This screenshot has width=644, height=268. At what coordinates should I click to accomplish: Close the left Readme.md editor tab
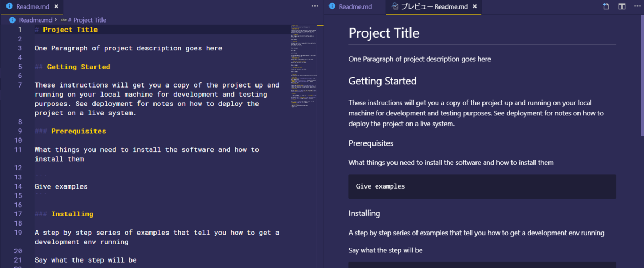pyautogui.click(x=56, y=6)
